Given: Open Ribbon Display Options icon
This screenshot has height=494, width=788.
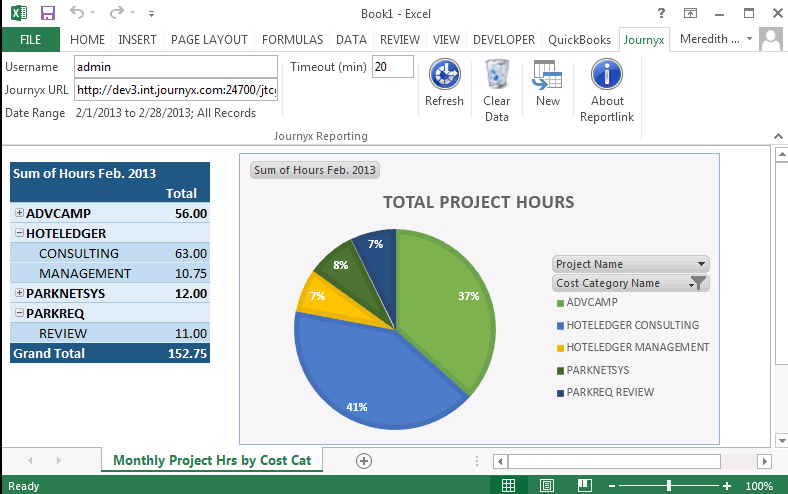Looking at the screenshot, I should 691,14.
